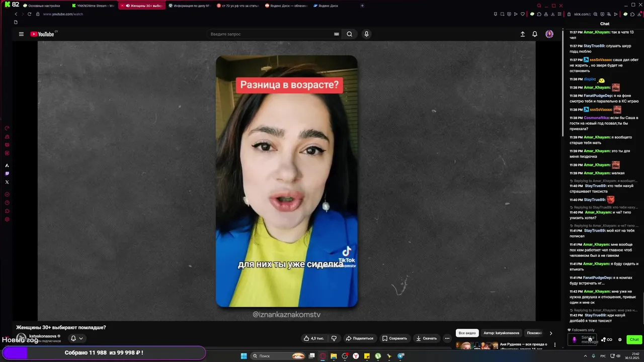Click the heart bookmark icon in toolbar
644x362 pixels.
[522, 14]
